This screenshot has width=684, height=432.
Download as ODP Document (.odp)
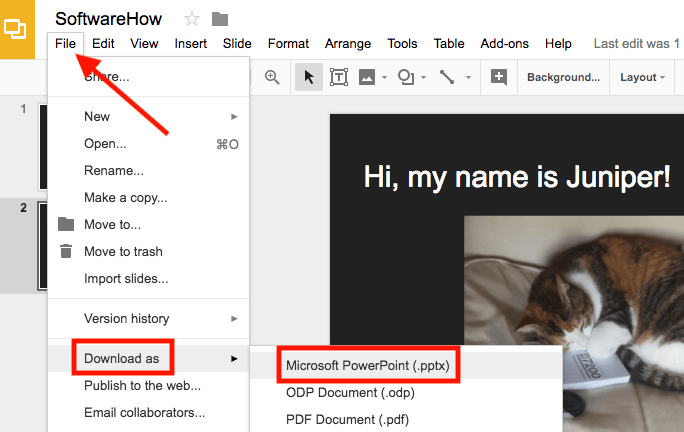tap(406, 393)
